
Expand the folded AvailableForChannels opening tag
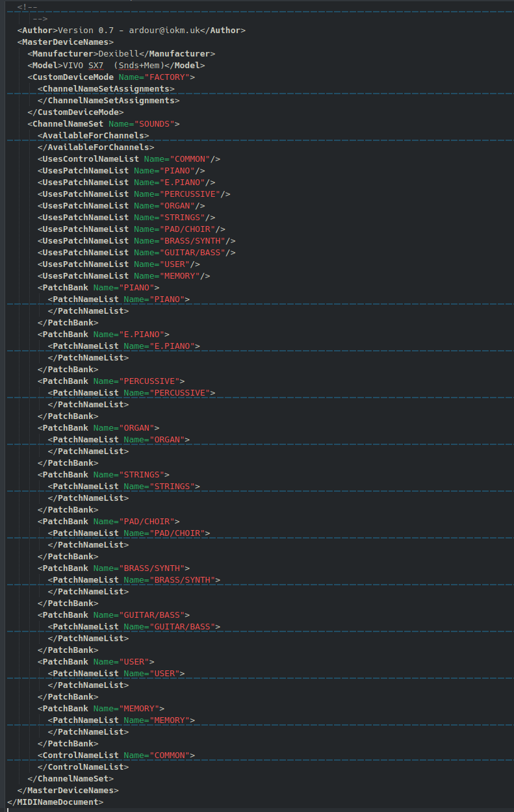point(93,136)
